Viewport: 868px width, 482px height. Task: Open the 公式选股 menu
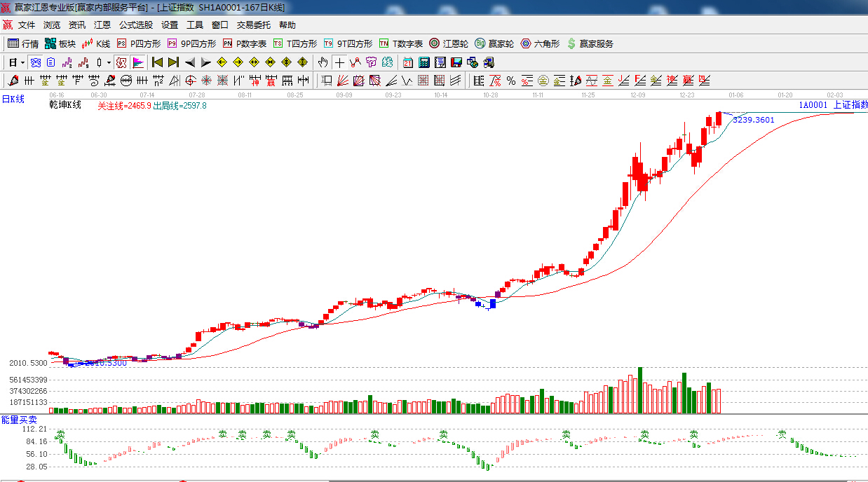pos(135,25)
